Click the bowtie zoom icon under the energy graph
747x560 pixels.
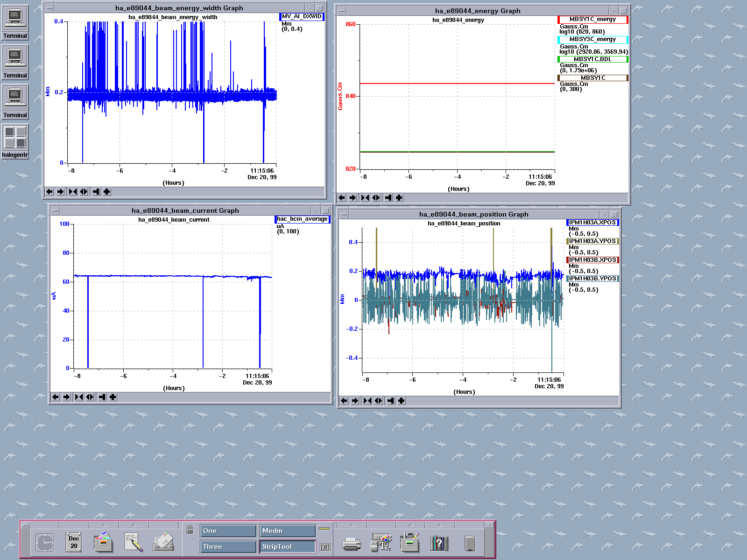pos(365,198)
